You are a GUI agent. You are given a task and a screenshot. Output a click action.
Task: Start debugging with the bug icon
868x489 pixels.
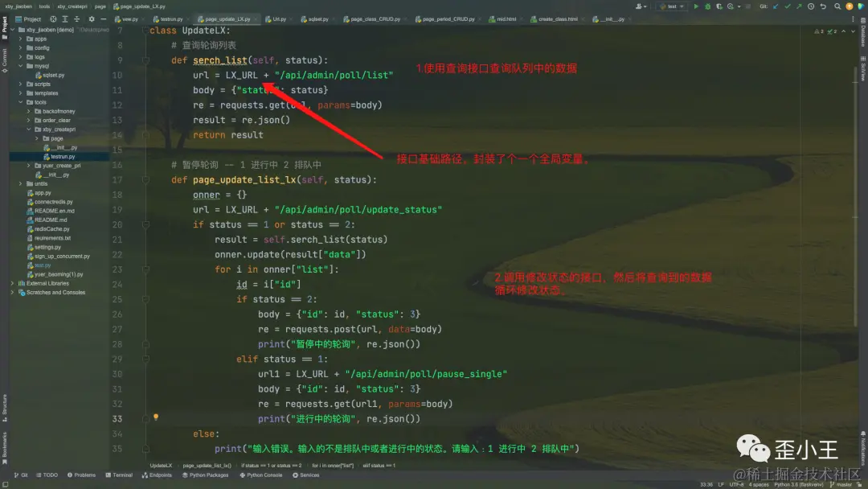[x=707, y=6]
